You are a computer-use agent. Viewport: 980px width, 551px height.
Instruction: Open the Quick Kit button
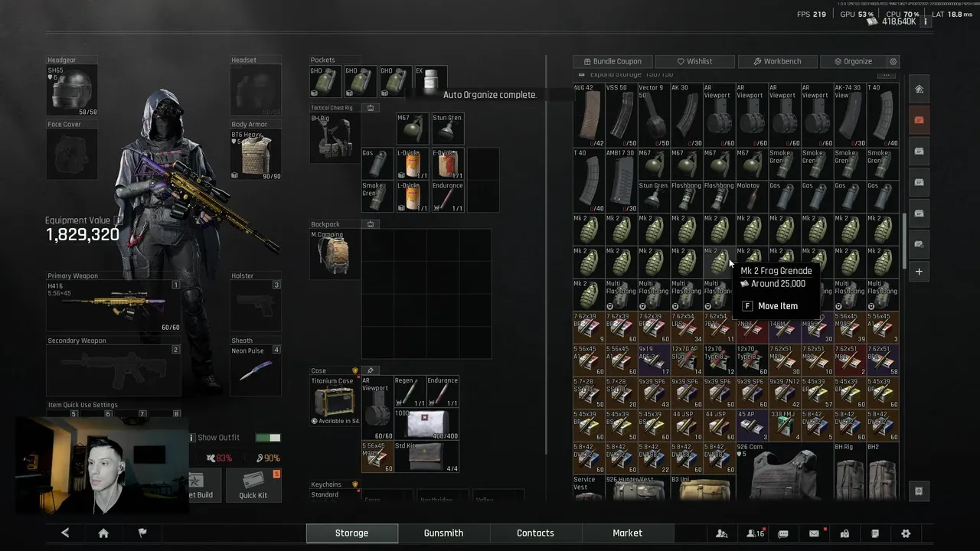[253, 484]
